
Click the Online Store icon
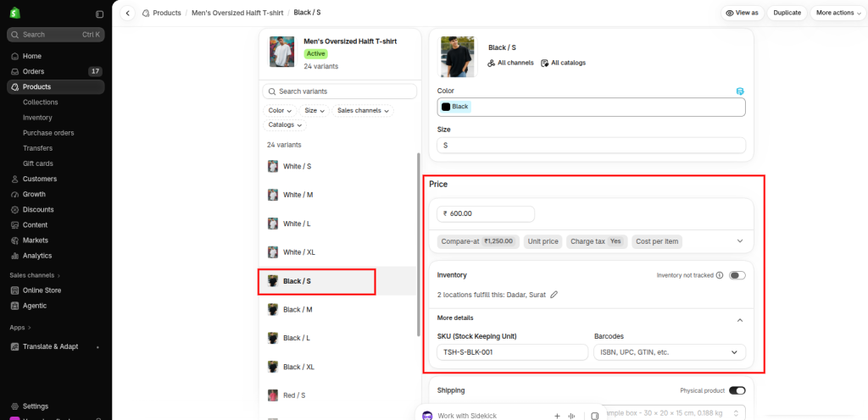click(x=15, y=290)
